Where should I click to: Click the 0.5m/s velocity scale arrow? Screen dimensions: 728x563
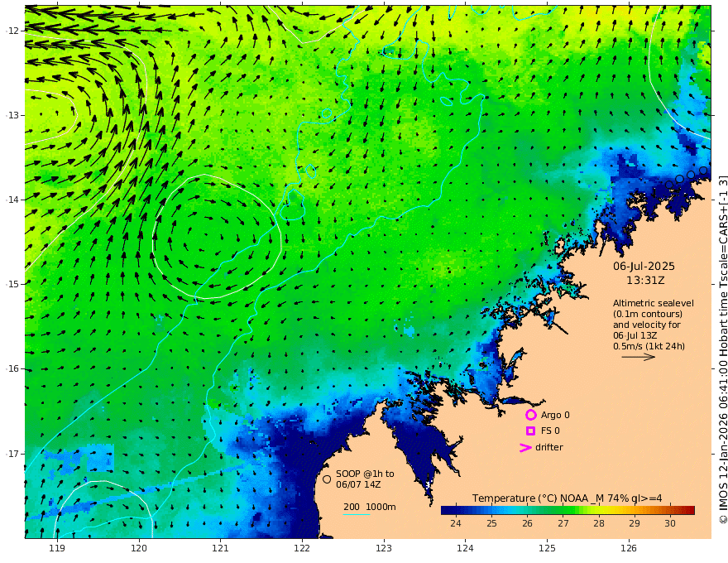[x=639, y=357]
